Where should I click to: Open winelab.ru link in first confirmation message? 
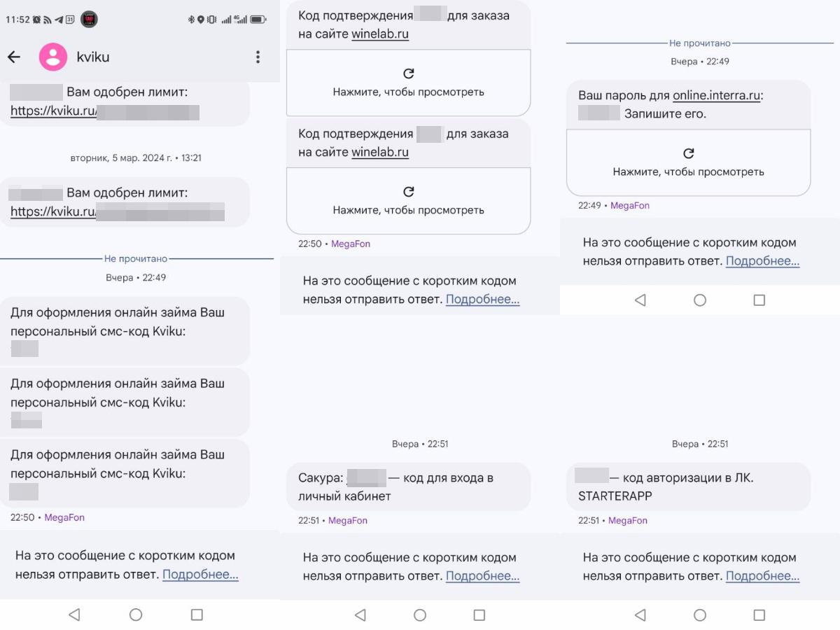pos(380,34)
